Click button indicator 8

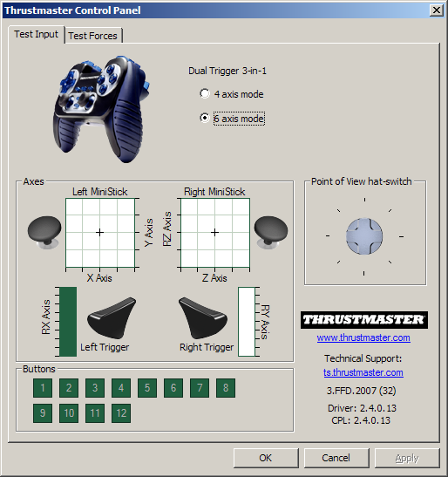(226, 388)
